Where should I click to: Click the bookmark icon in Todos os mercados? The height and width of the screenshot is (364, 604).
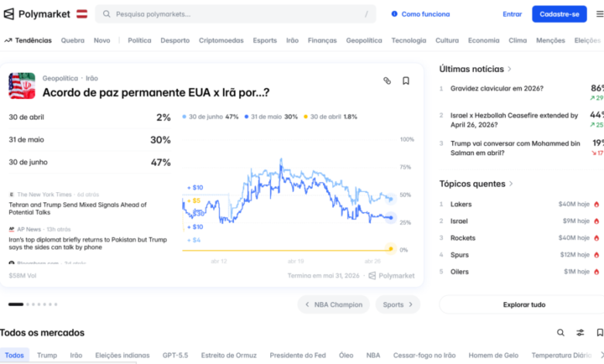click(599, 333)
